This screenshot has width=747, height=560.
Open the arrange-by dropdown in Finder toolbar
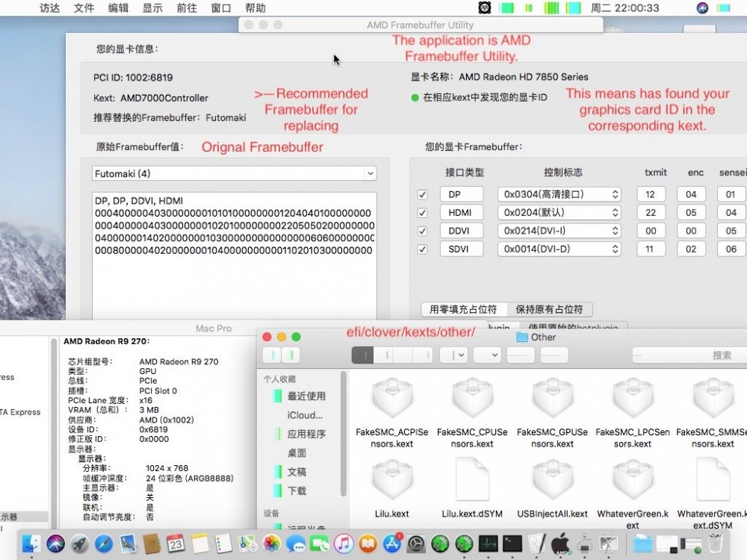[453, 355]
